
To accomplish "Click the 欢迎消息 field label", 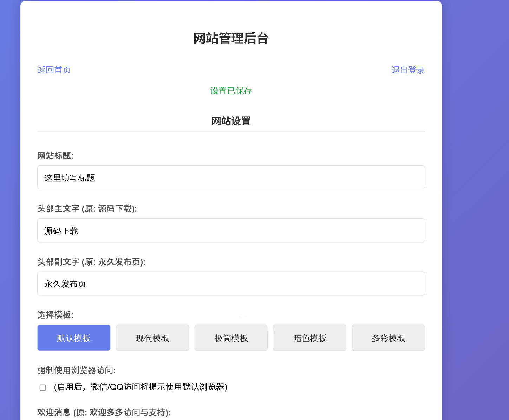I will pyautogui.click(x=104, y=412).
